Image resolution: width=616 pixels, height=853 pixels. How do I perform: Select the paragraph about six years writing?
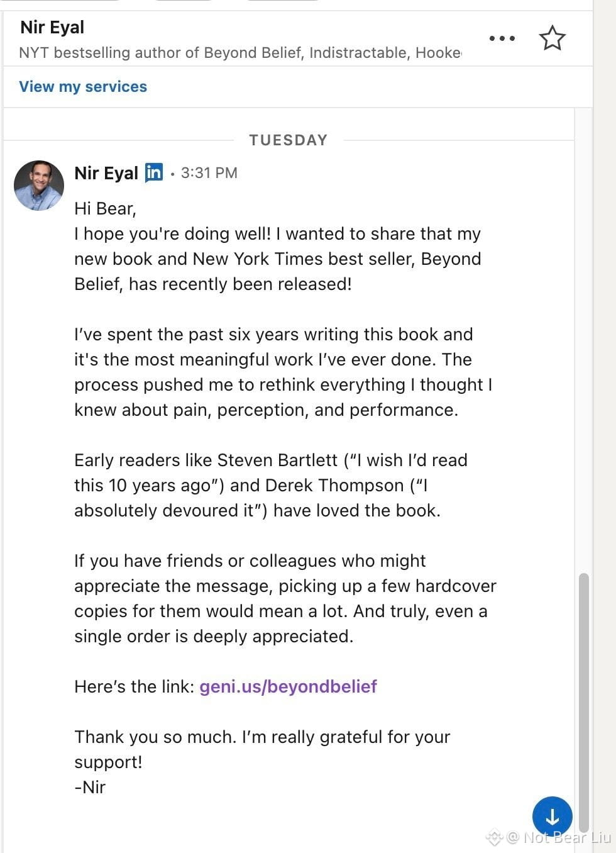click(283, 372)
